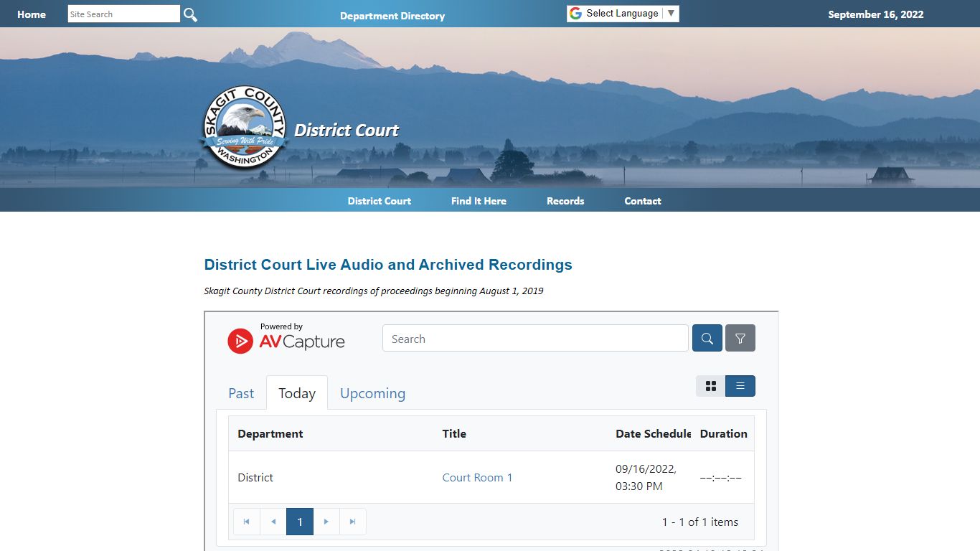
Task: Click the Google logo in language selector
Action: pyautogui.click(x=575, y=14)
